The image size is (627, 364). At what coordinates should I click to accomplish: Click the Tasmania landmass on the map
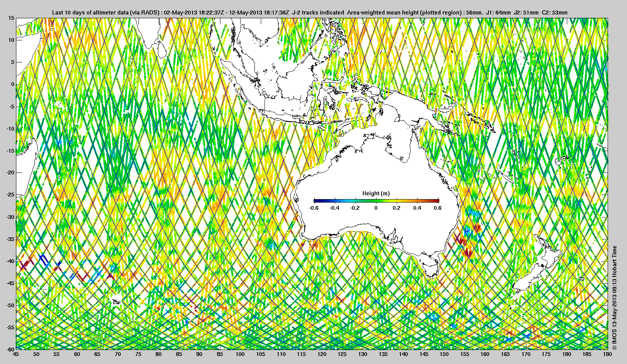[x=431, y=270]
